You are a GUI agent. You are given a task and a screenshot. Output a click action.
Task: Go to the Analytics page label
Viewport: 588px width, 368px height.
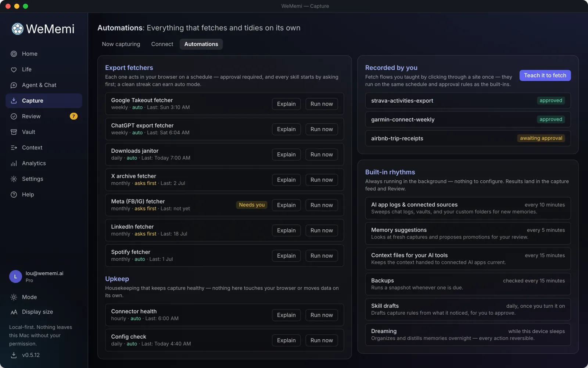(x=34, y=163)
